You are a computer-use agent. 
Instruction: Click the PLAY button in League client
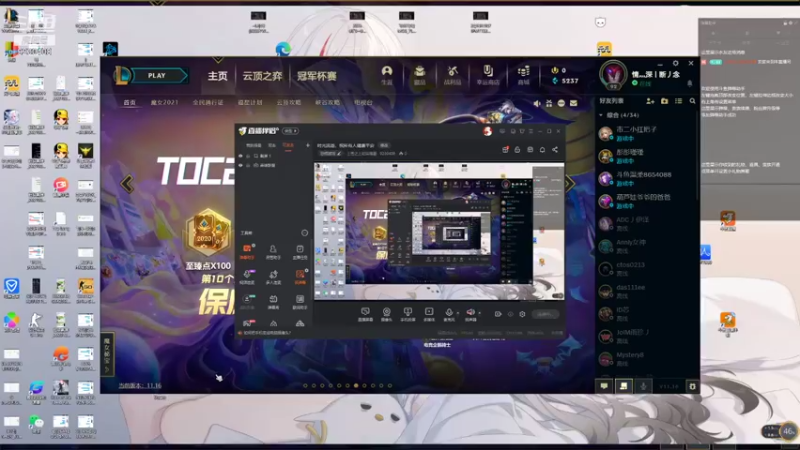[x=159, y=76]
